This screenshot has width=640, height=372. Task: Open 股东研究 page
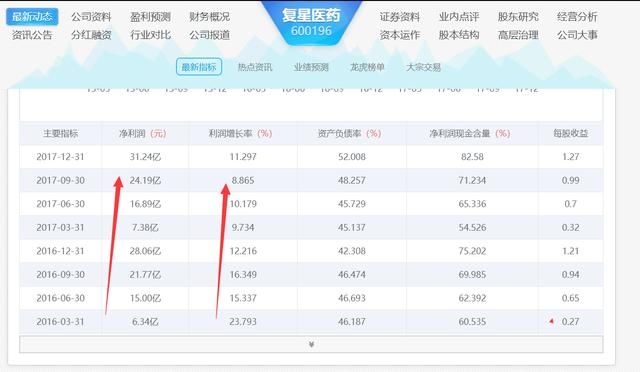(x=518, y=17)
